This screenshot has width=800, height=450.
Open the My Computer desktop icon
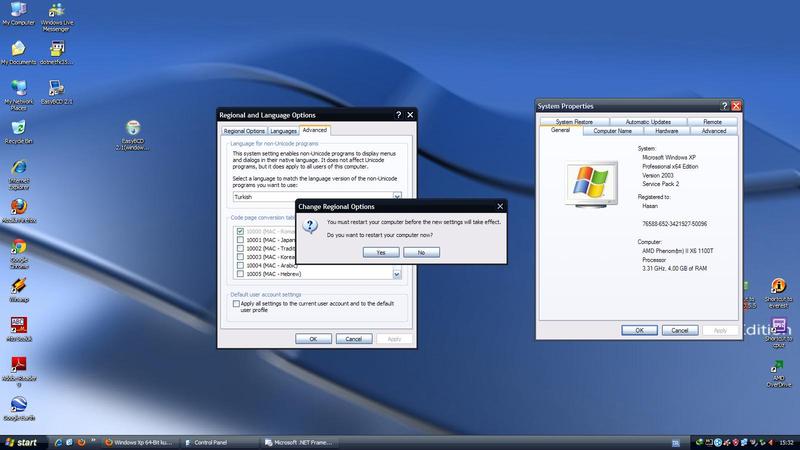tap(18, 10)
